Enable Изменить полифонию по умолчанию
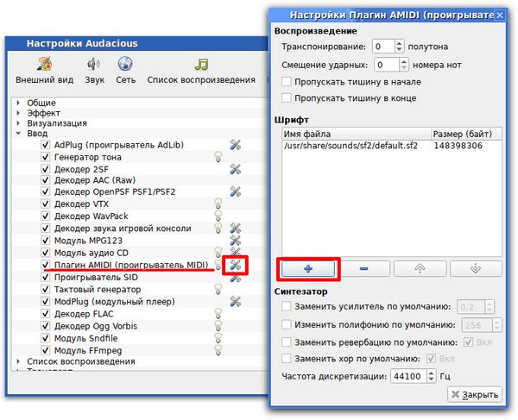This screenshot has height=420, width=518. click(287, 324)
